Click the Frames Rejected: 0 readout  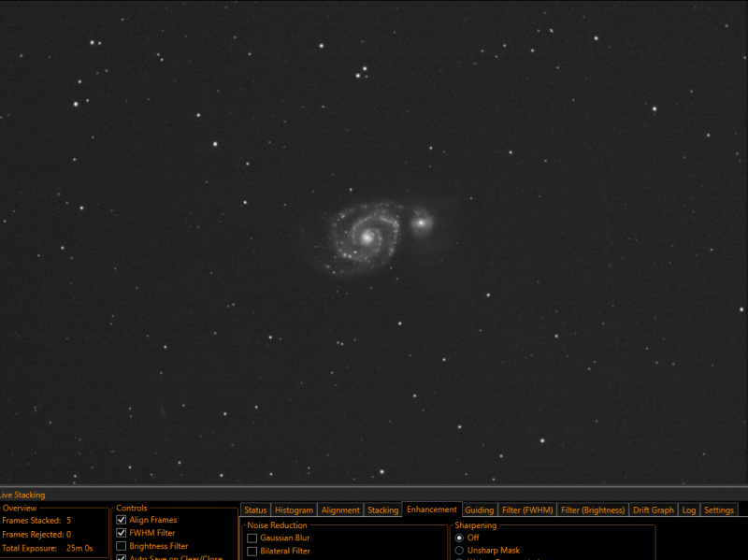(x=36, y=534)
